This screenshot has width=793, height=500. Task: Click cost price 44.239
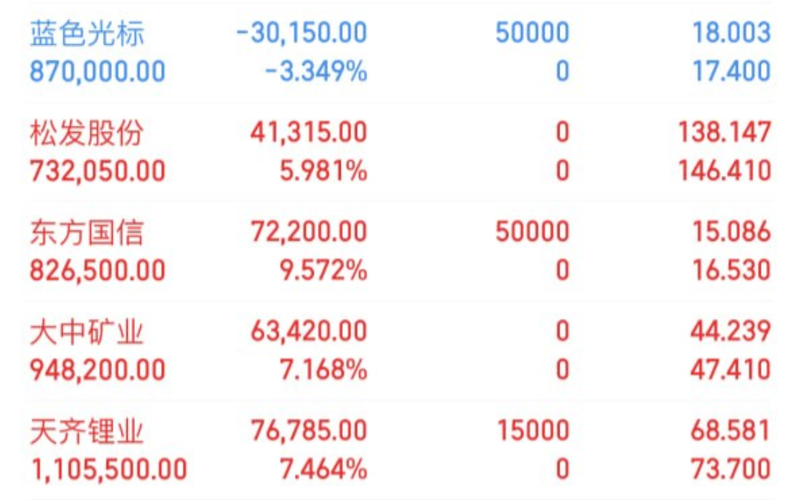click(731, 332)
